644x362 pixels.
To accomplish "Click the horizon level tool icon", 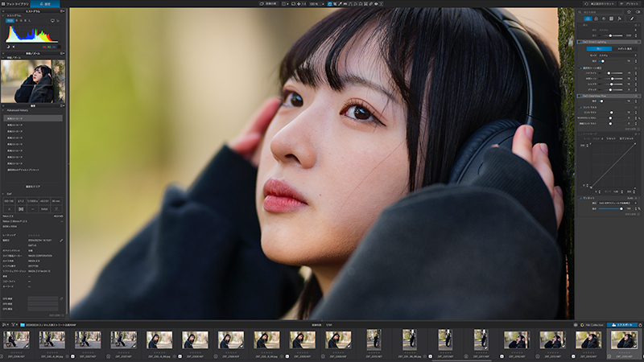I will pos(345,4).
